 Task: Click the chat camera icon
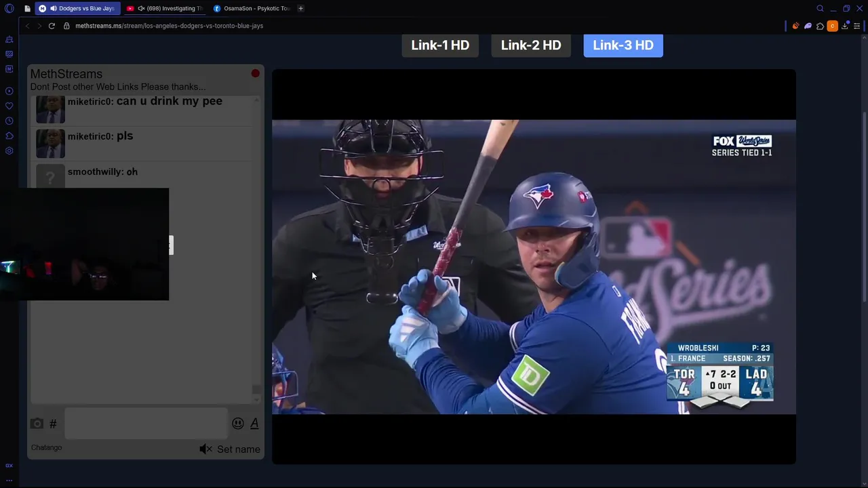(37, 424)
